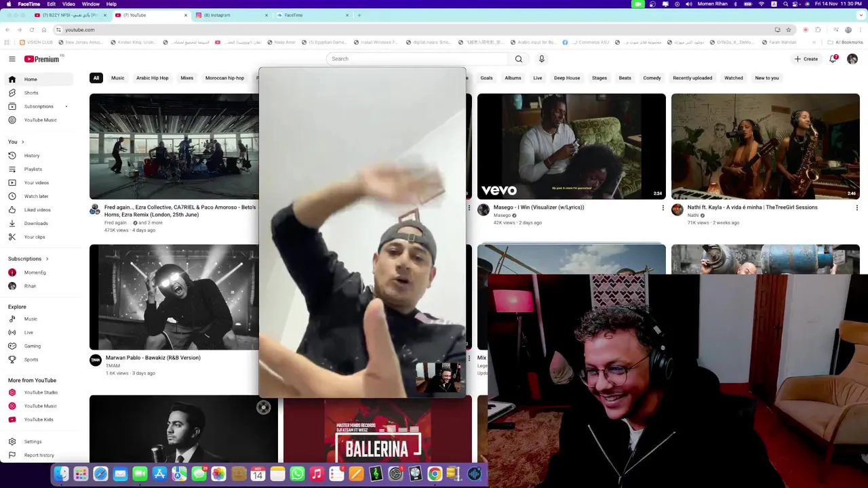Click the search magnifier button
The width and height of the screenshot is (868, 488).
point(519,59)
